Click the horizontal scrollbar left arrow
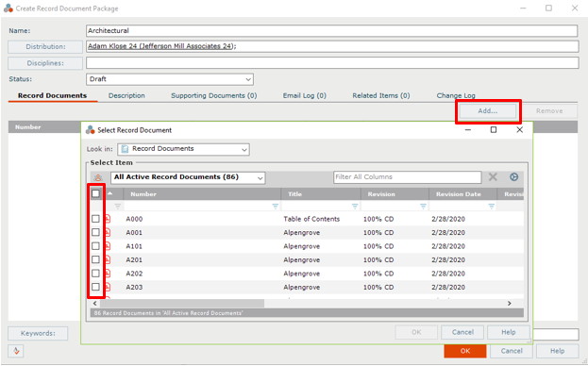Screen dimensions: 588x366 tap(95, 304)
